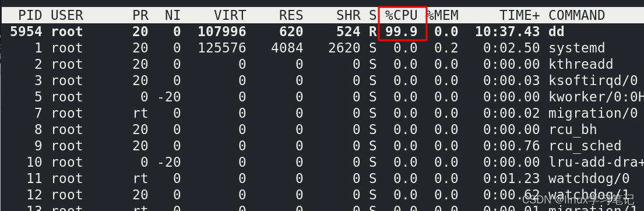Click the 0:00.02 time value

click(511, 113)
